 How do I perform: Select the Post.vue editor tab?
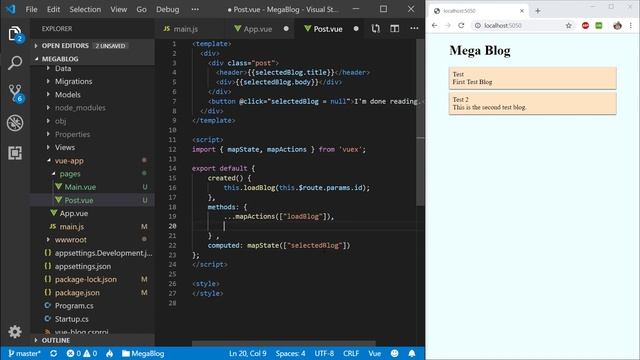(328, 29)
